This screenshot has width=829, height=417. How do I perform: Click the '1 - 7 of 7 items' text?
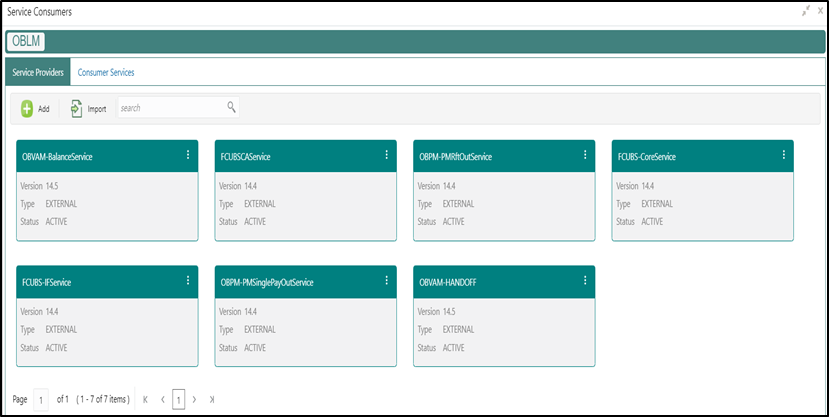tap(103, 400)
